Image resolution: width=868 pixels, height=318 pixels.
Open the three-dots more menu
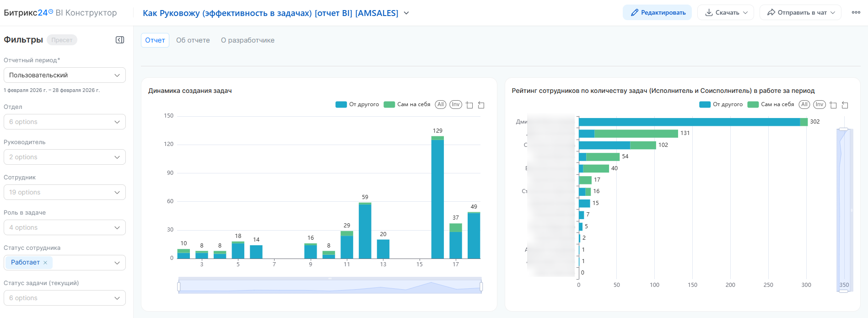pyautogui.click(x=856, y=13)
